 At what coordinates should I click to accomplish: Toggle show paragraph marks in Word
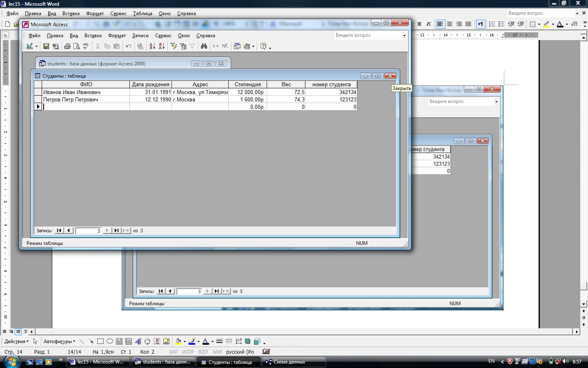pyautogui.click(x=481, y=24)
